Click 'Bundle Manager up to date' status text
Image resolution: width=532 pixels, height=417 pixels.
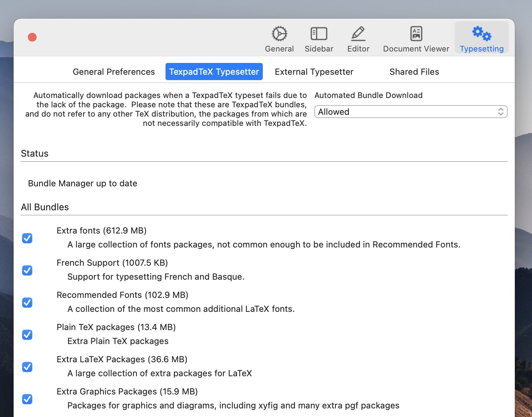[83, 183]
